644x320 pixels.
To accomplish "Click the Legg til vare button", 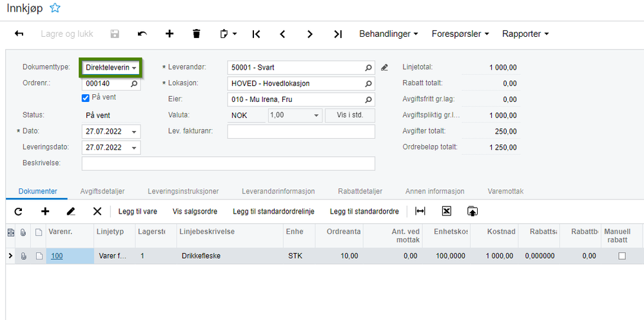I will tap(137, 212).
